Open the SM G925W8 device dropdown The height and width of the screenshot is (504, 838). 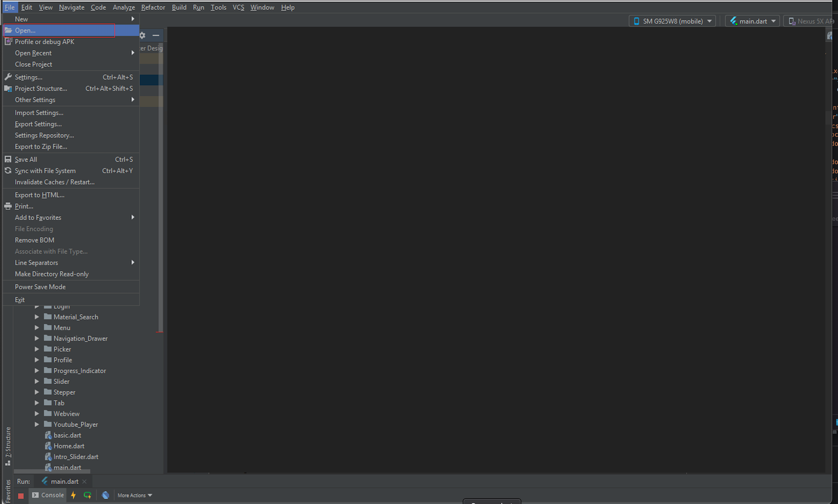pos(672,21)
